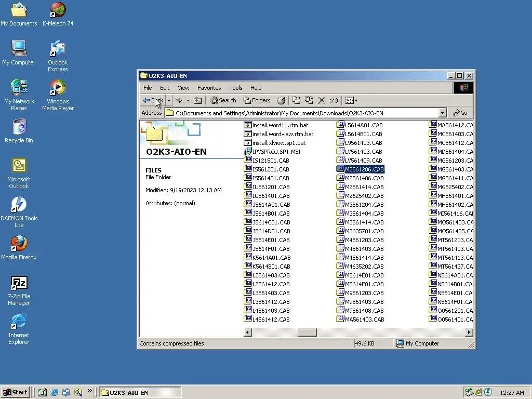Expand the Address bar dropdown
532x399 pixels.
(442, 113)
